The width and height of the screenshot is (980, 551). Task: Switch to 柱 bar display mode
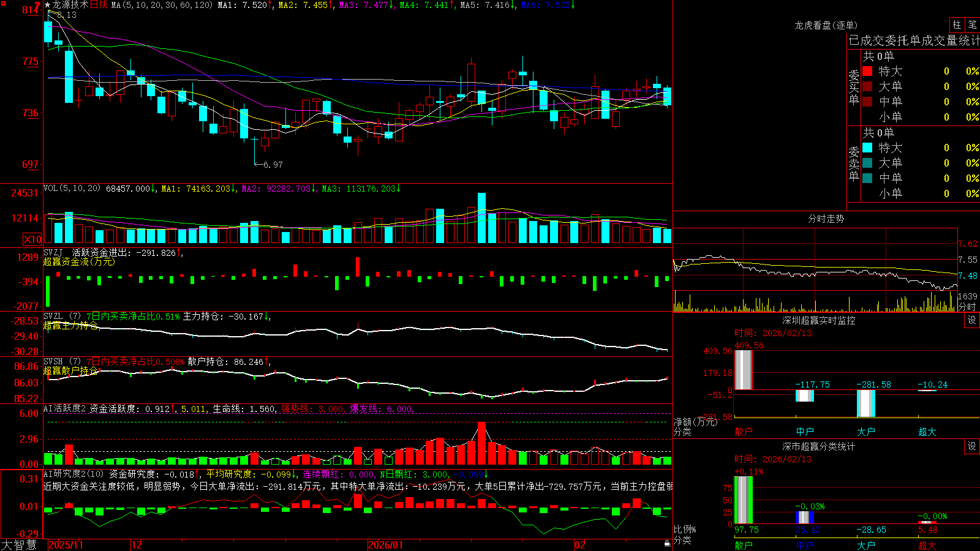pos(957,24)
